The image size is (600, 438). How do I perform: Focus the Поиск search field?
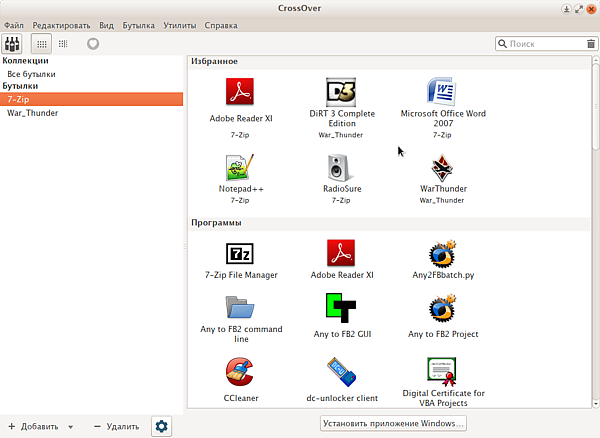[546, 44]
